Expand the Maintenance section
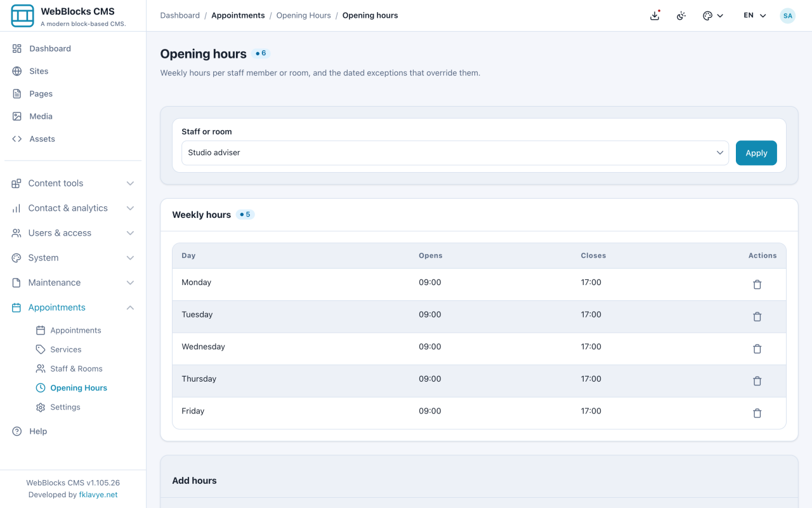The width and height of the screenshot is (812, 508). click(x=73, y=283)
